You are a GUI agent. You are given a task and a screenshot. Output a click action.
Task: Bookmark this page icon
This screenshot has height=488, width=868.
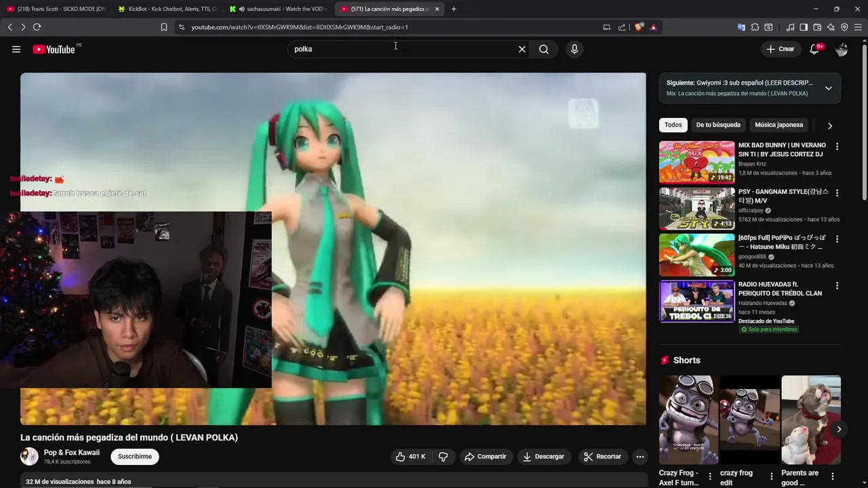point(164,27)
